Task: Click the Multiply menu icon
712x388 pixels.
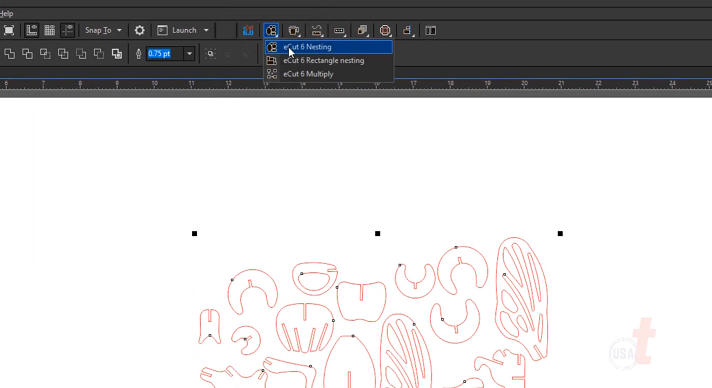Action: coord(272,74)
